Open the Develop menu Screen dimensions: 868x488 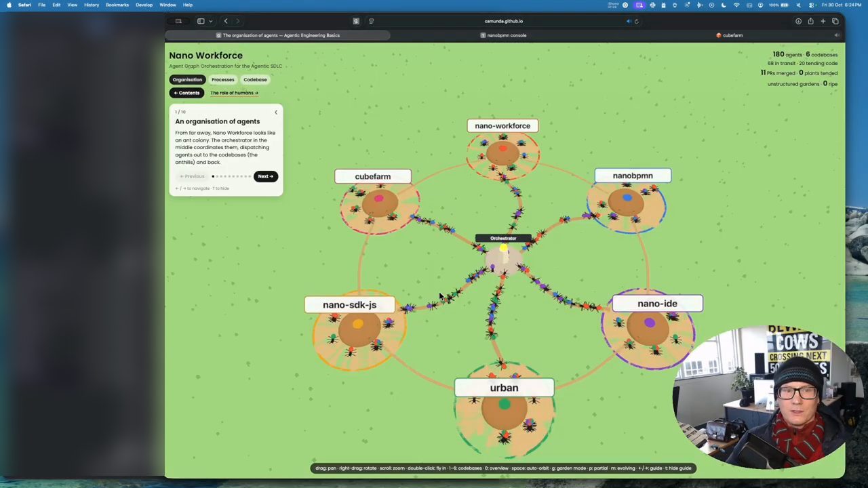point(144,5)
